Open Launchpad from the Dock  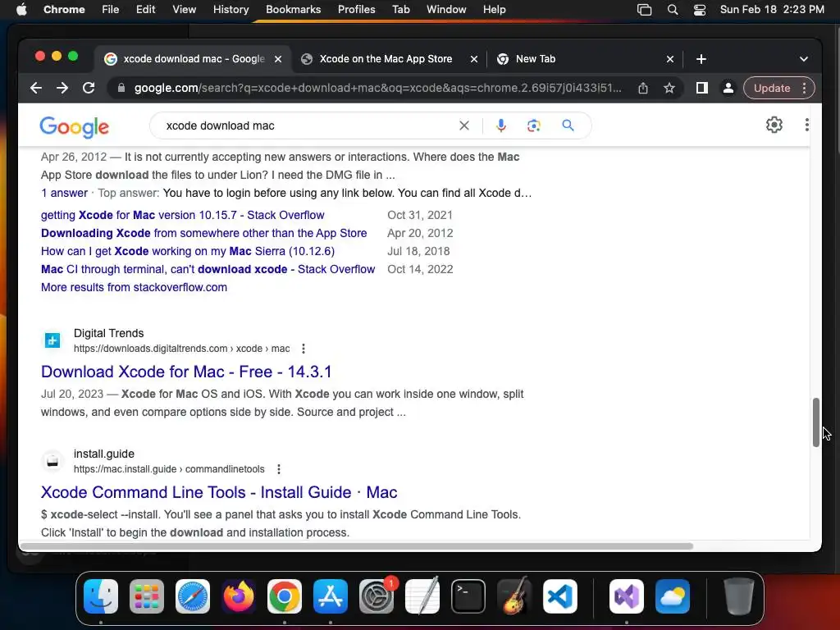tap(147, 596)
